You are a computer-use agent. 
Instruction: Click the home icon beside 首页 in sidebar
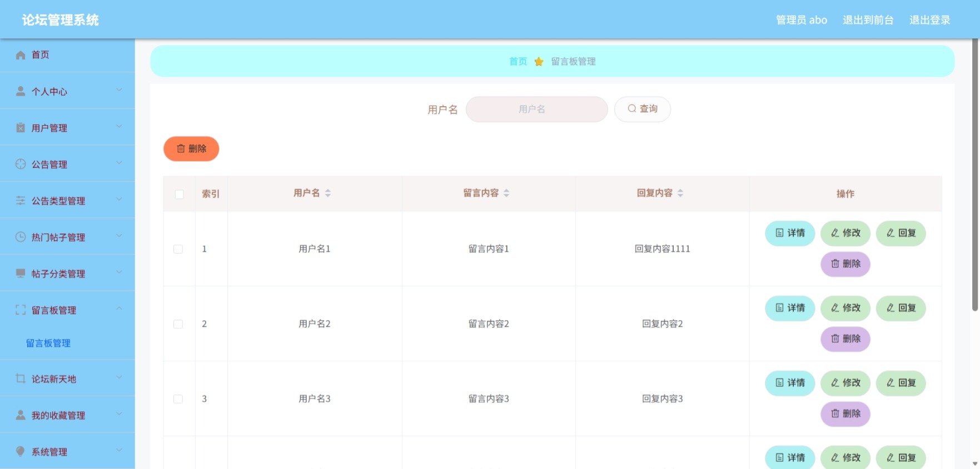click(21, 55)
